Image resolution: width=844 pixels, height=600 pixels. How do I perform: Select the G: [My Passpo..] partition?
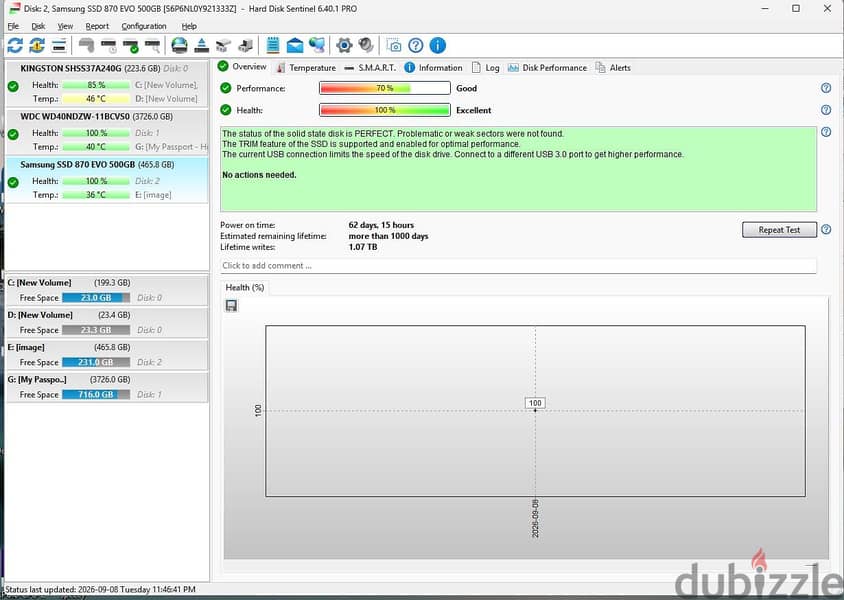click(x=107, y=387)
